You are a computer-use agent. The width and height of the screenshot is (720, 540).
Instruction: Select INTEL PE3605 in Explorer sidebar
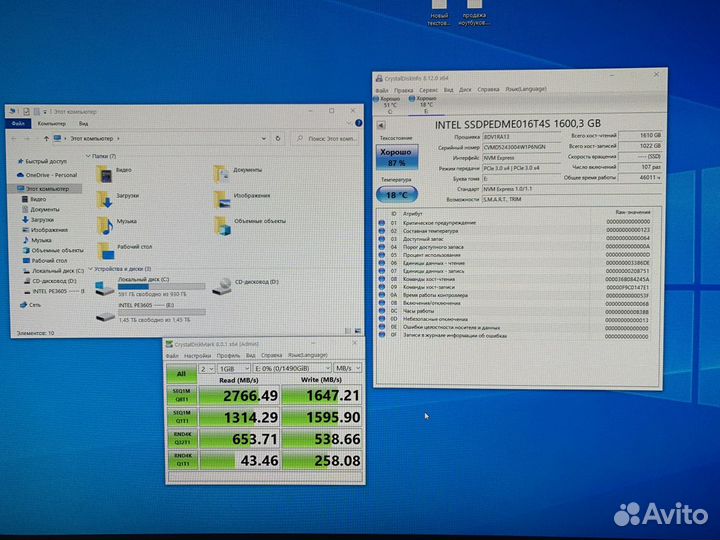pos(53,291)
